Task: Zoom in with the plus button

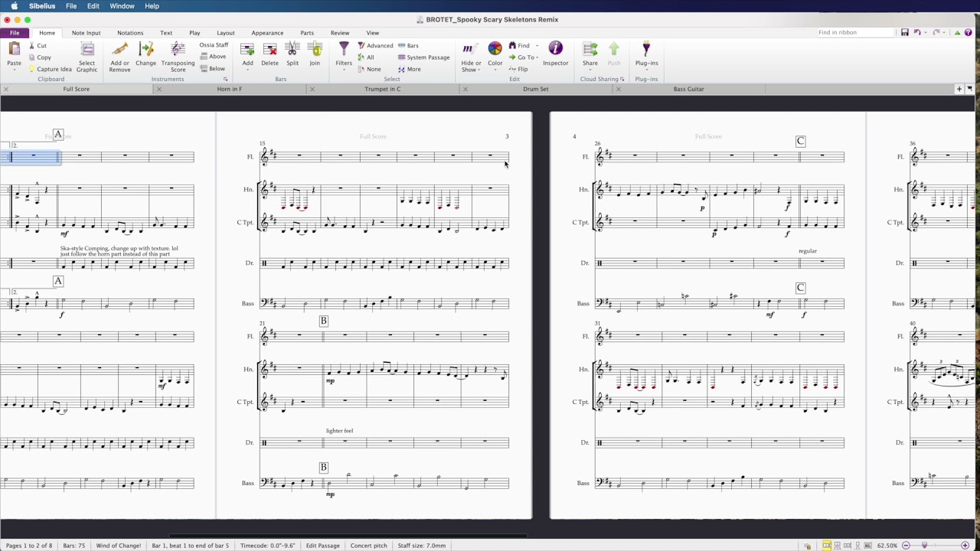Action: click(x=965, y=546)
